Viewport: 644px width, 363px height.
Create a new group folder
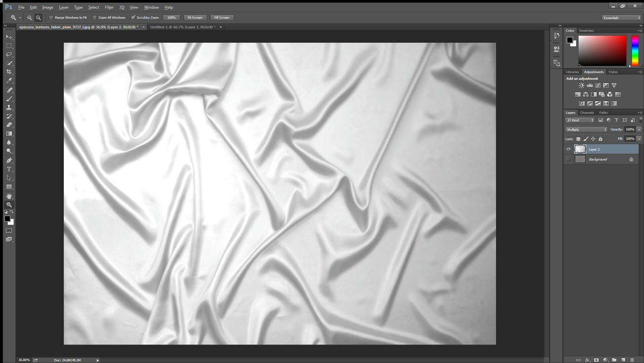click(614, 360)
